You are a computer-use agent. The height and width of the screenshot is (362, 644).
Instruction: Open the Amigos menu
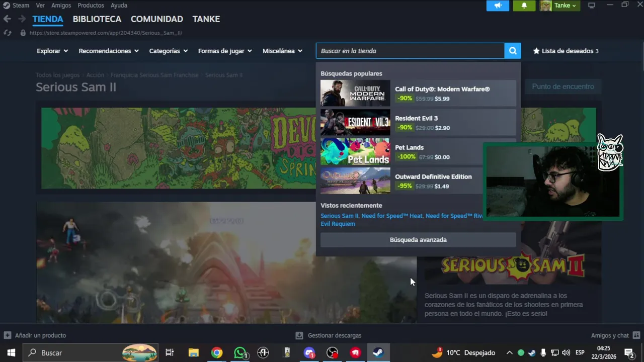click(x=61, y=5)
